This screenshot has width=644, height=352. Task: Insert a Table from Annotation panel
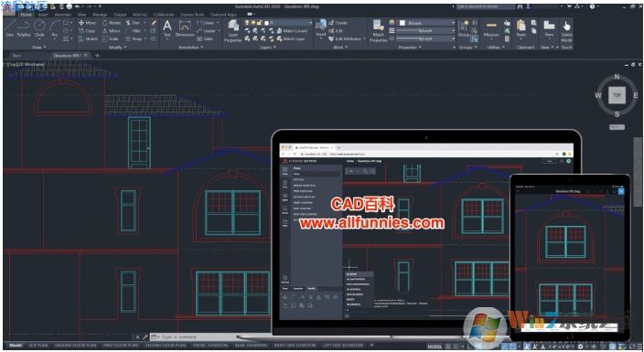tap(205, 38)
